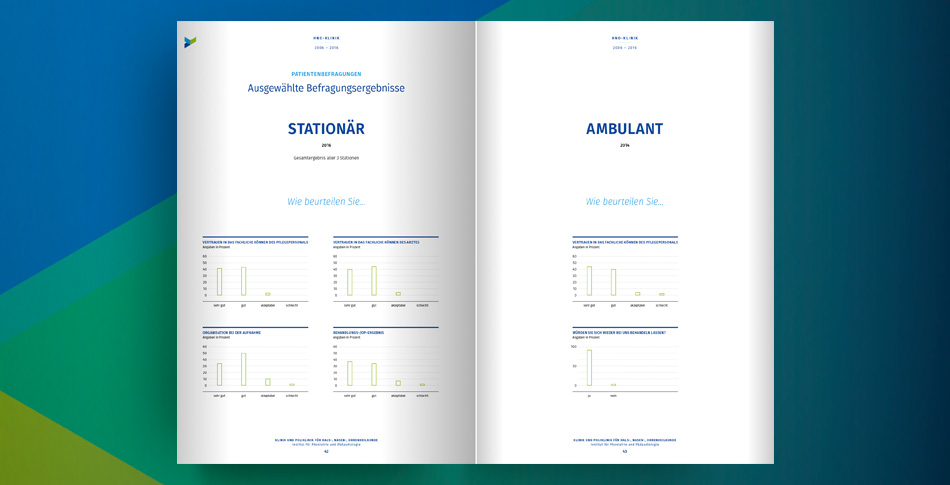
Task: Select the PATIENTENBEFRAGUNGEN label
Action: coord(326,74)
